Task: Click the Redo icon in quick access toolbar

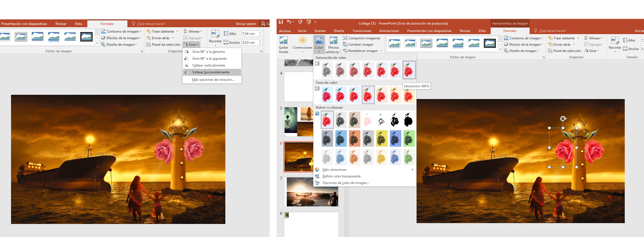Action: click(x=300, y=22)
